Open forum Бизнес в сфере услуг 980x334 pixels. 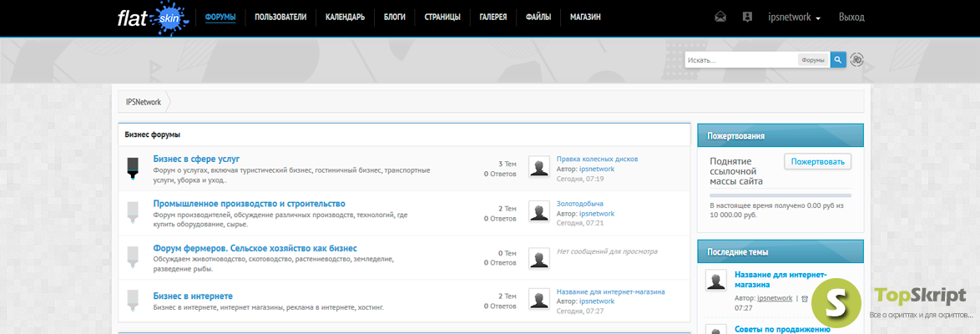(196, 159)
